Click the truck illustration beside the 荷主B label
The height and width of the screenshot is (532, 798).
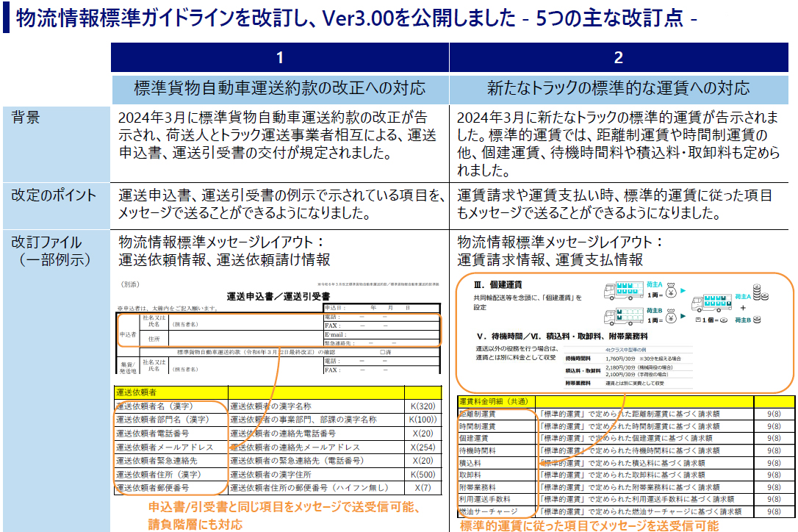point(623,316)
